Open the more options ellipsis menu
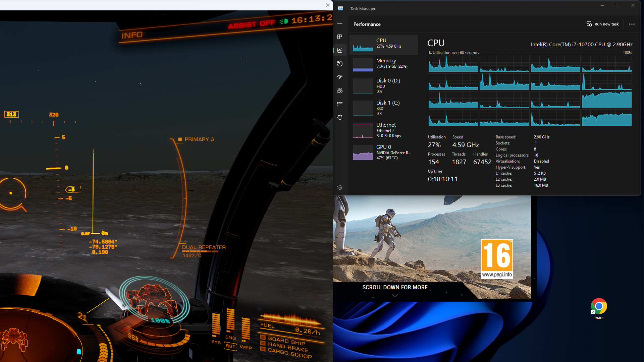 pyautogui.click(x=632, y=24)
